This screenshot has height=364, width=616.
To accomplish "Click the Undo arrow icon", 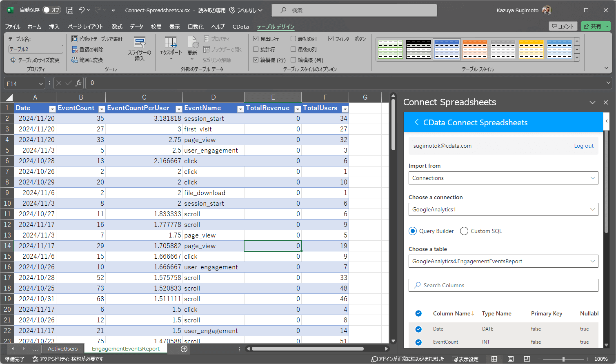I will click(x=82, y=10).
